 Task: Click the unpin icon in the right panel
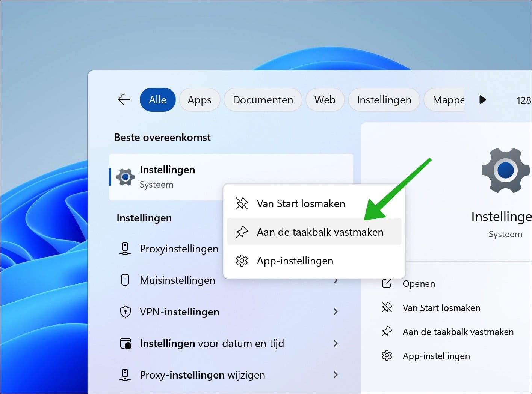(386, 308)
